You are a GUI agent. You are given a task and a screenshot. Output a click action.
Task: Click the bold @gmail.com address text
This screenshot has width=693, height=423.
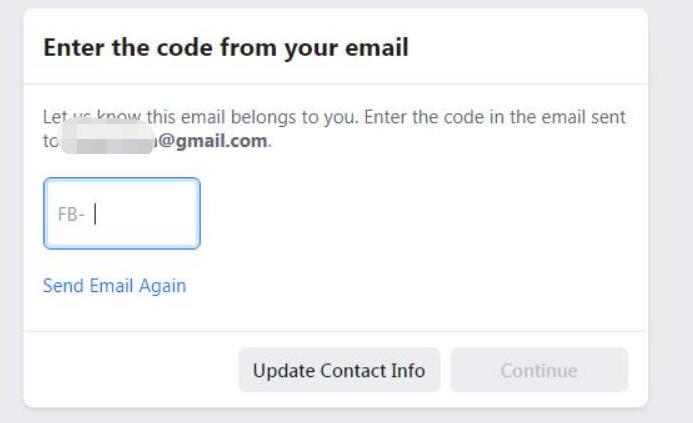[212, 141]
